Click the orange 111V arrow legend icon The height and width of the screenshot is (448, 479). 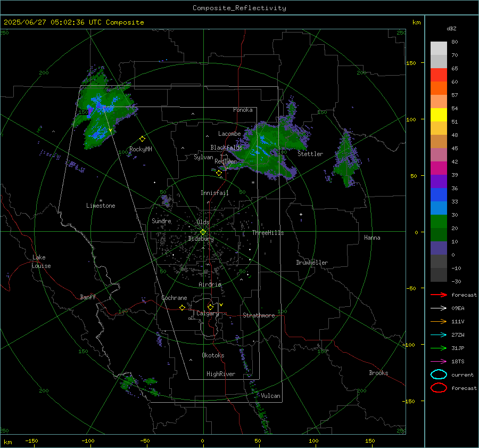[x=439, y=321]
